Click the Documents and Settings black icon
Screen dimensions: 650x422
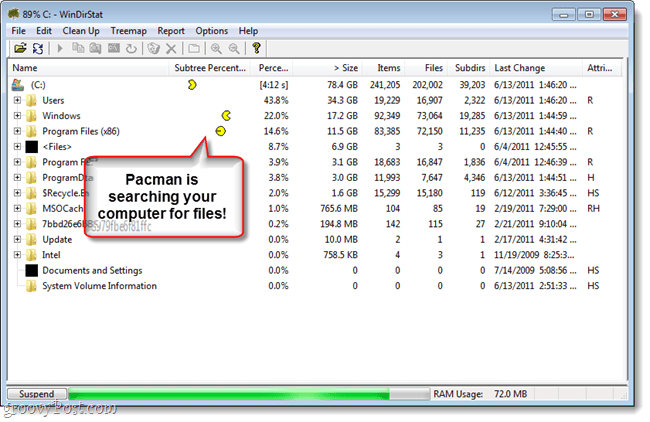pos(32,270)
